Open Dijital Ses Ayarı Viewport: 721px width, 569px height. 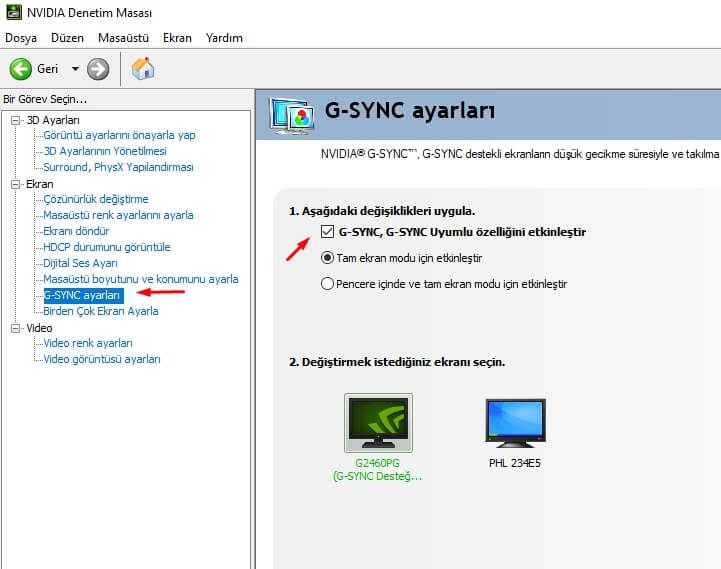coord(80,263)
